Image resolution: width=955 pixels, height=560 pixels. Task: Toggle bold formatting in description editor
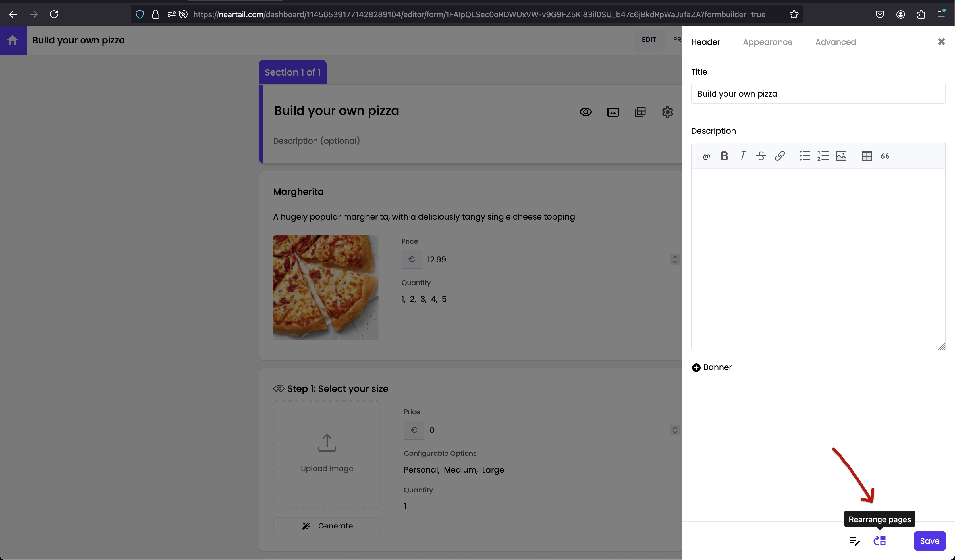click(724, 156)
